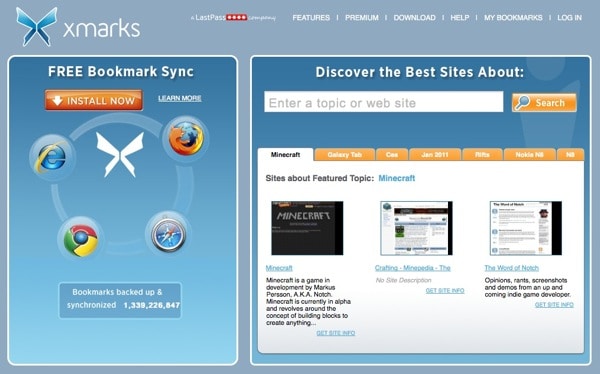Click Get Site Info under Word of Notch
The height and width of the screenshot is (374, 600).
coord(554,305)
